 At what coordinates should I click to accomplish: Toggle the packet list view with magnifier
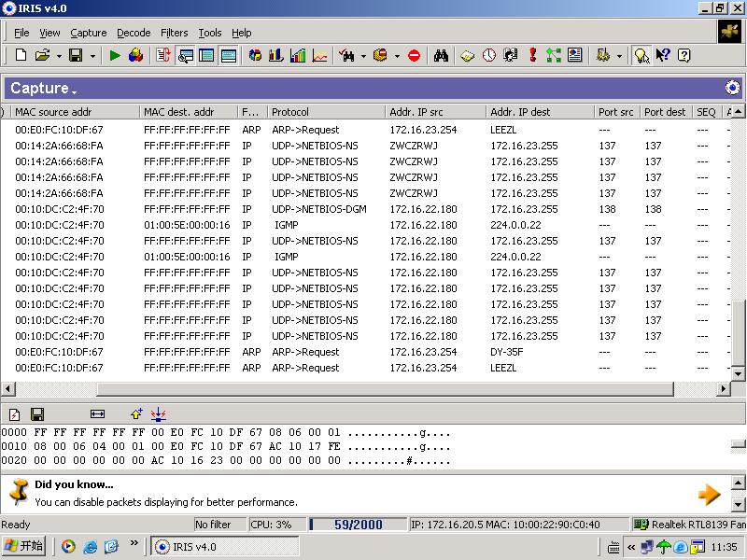185,56
